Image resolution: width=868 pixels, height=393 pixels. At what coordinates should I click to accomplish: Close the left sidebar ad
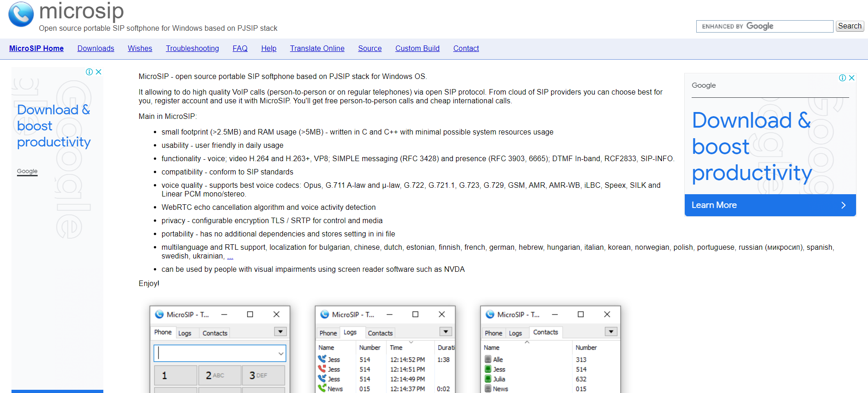click(98, 72)
